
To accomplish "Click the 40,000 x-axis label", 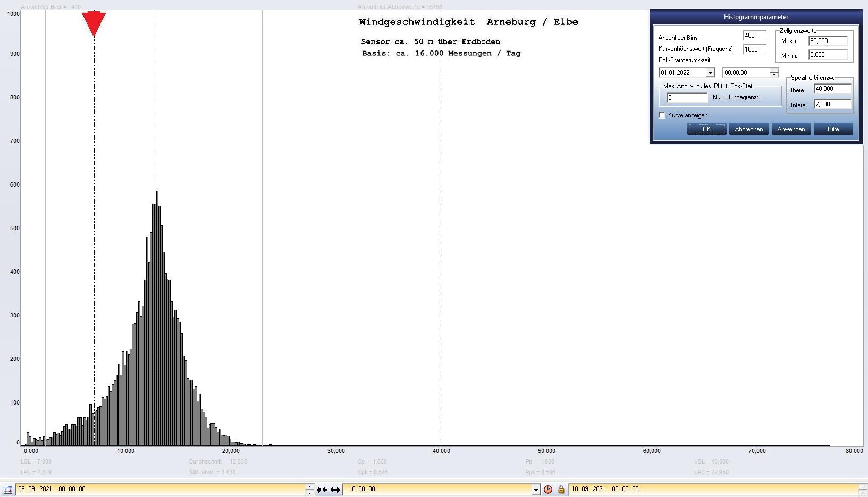I will pos(441,451).
